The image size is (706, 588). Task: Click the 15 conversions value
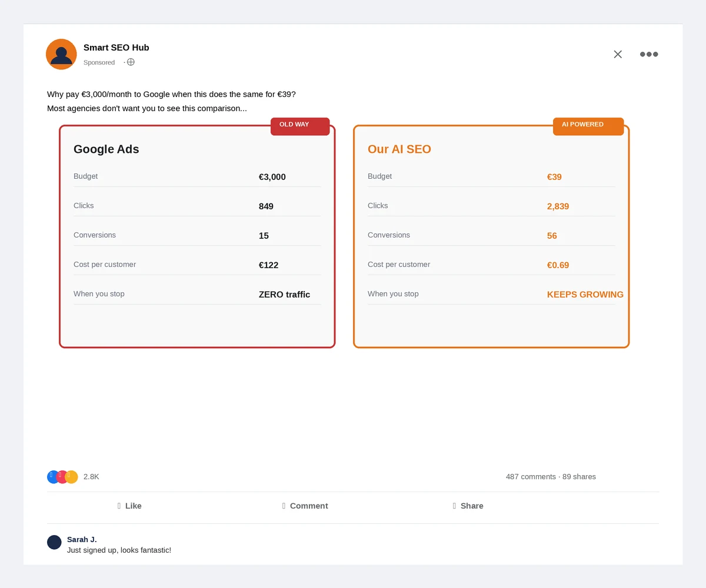[x=264, y=236]
